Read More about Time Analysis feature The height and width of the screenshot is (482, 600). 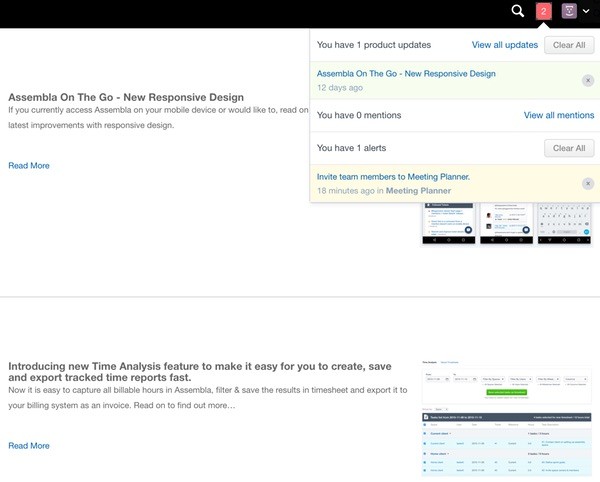point(29,446)
